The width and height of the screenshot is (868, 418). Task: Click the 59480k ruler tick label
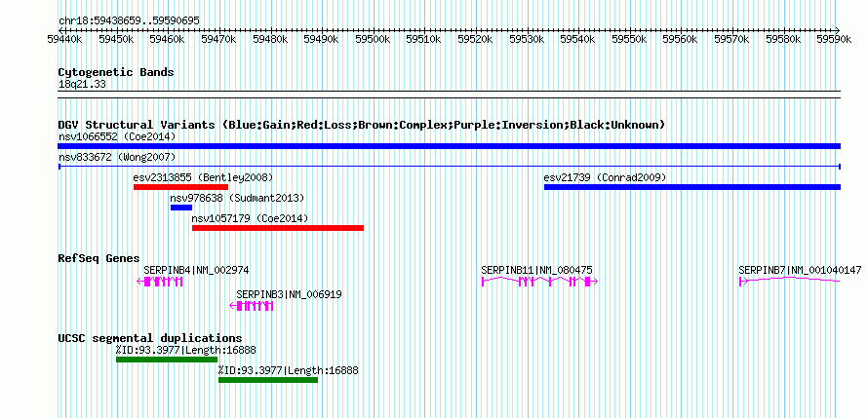point(272,39)
